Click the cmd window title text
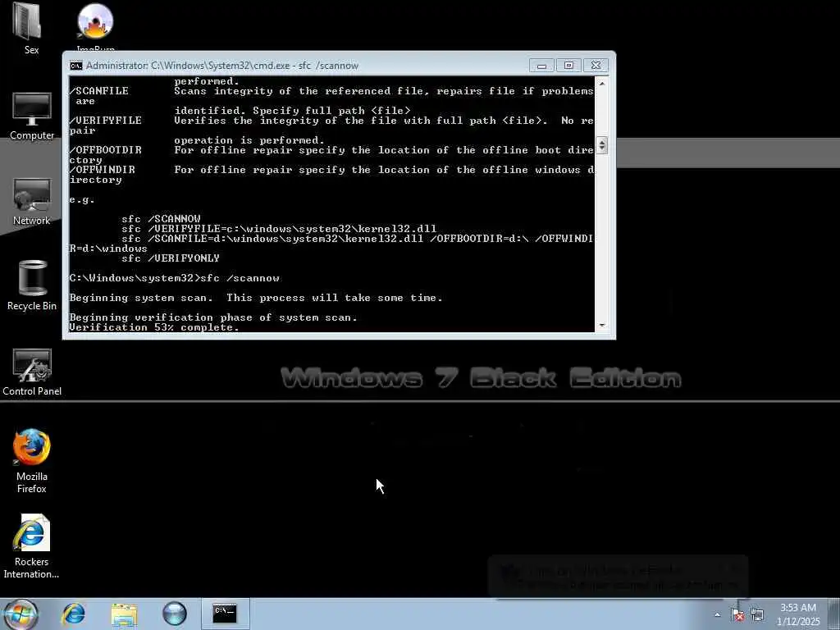The width and height of the screenshot is (840, 630). coord(222,66)
